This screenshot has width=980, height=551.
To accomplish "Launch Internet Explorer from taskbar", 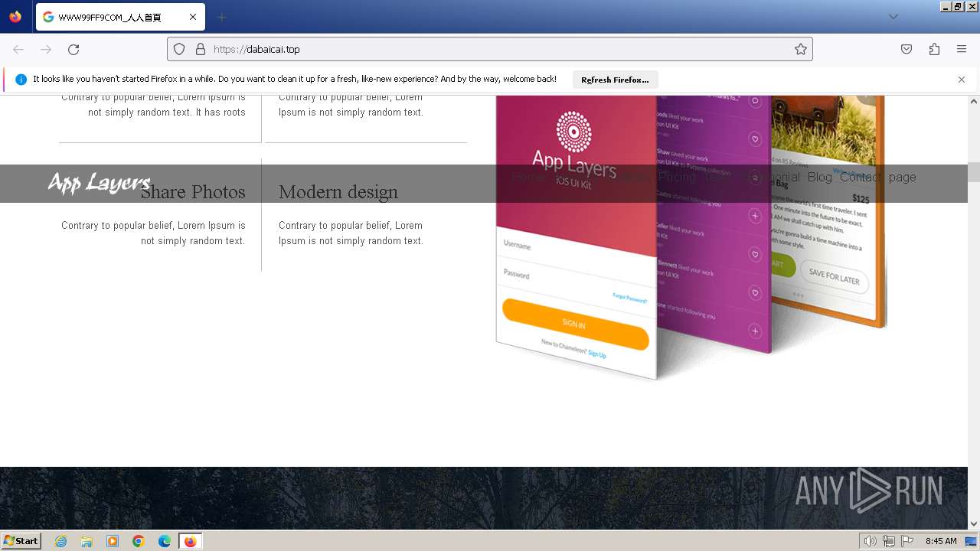I will [x=61, y=541].
